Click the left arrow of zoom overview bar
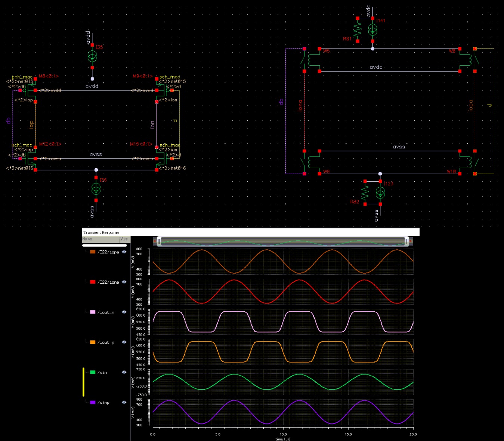The image size is (504, 441). point(155,241)
